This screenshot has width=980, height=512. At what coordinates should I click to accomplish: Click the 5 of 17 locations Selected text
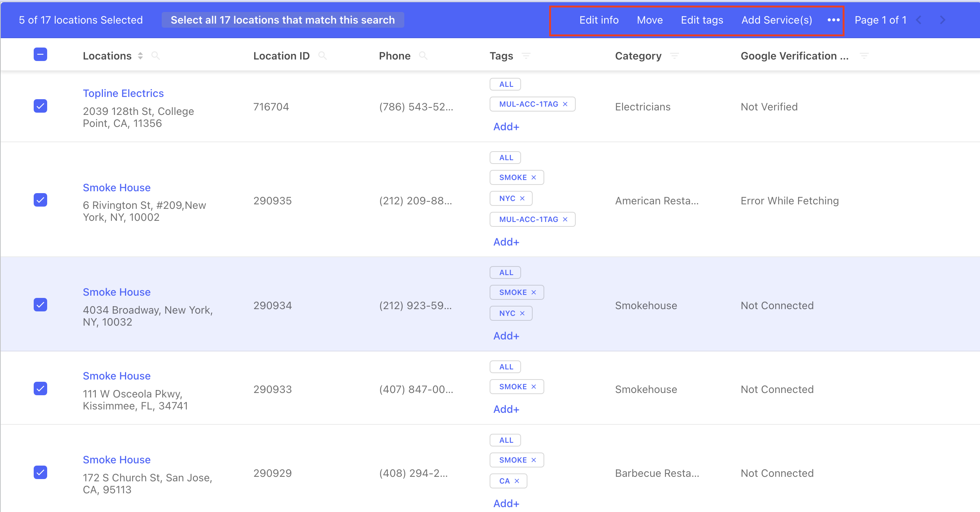click(80, 20)
